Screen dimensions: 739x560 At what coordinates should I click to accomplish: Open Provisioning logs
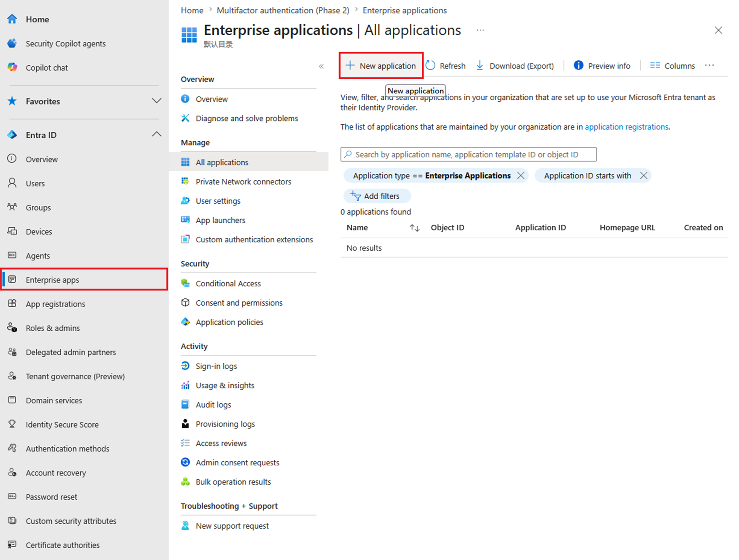(x=225, y=424)
